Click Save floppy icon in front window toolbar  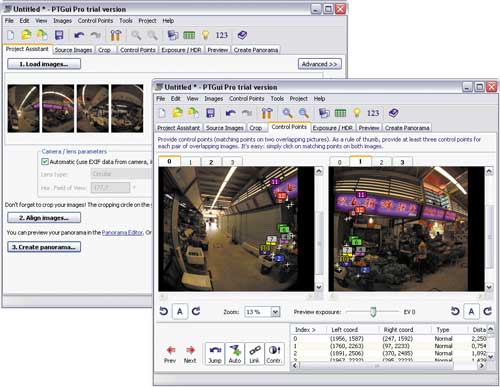210,113
